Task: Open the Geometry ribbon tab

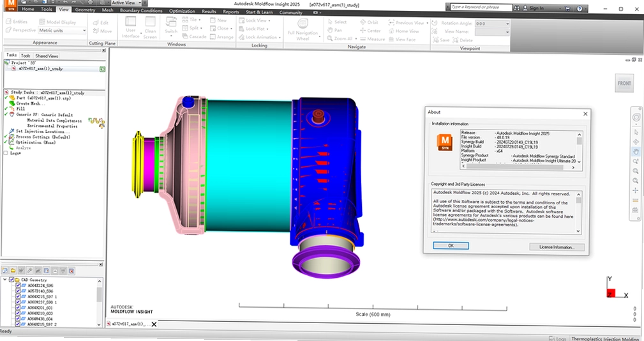Action: click(x=85, y=10)
